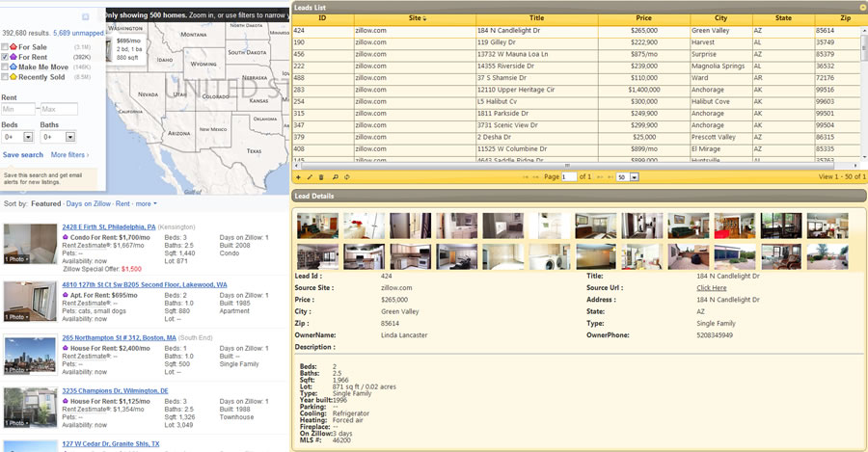Click Arizona on the map
The height and width of the screenshot is (452, 868).
point(178,133)
